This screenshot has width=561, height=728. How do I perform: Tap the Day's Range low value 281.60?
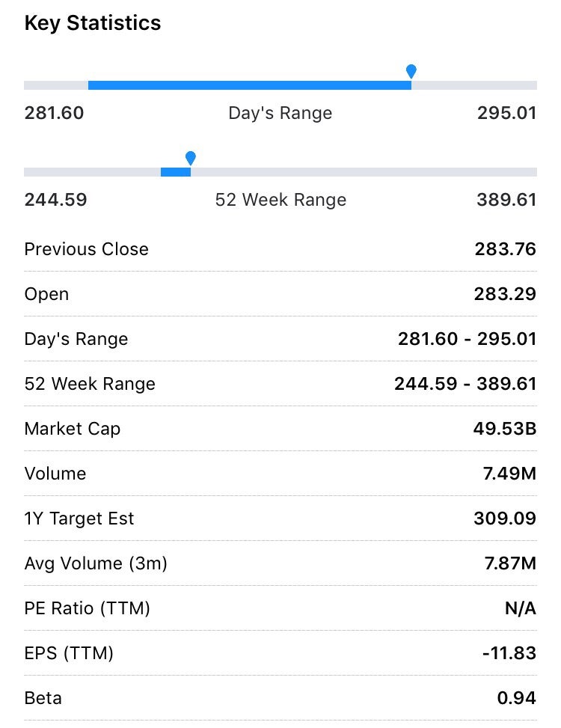[54, 113]
